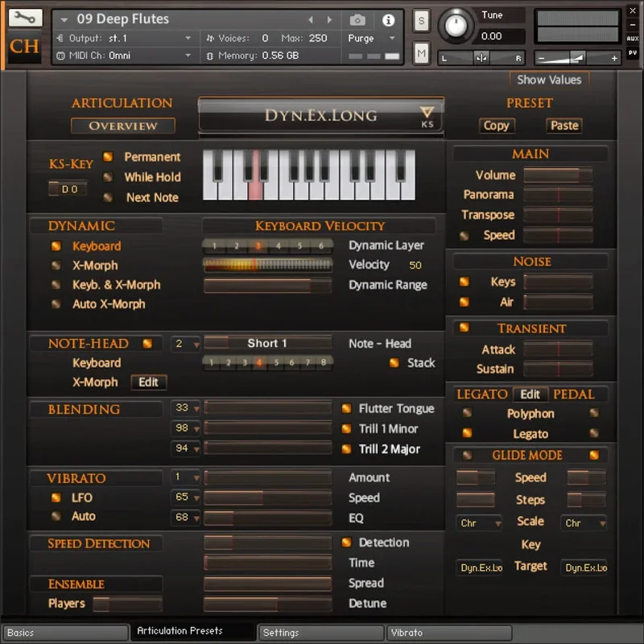Toggle the Flutter Tongue blending
The height and width of the screenshot is (644, 644).
(346, 408)
